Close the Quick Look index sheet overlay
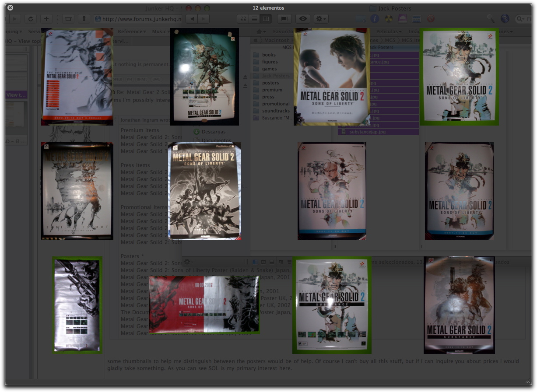Screen dimensions: 537x392 11,7
